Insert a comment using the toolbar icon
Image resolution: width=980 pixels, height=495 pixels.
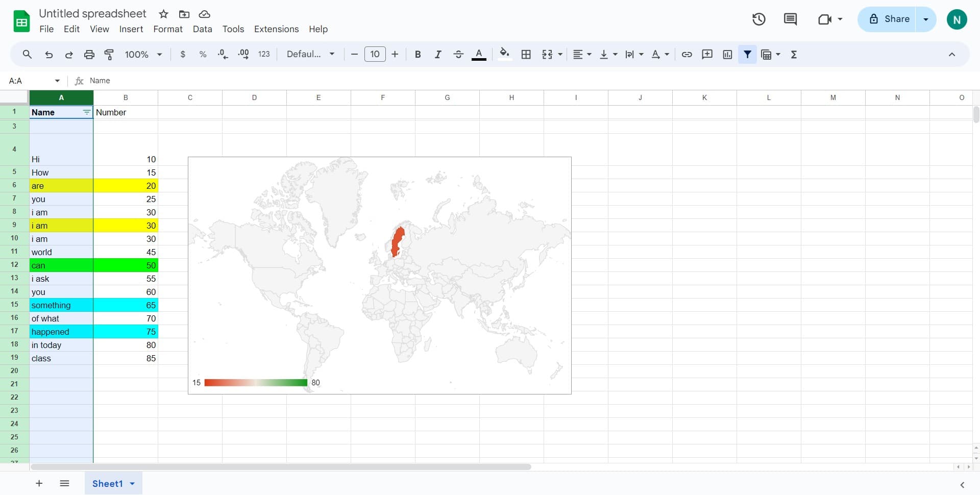(707, 54)
